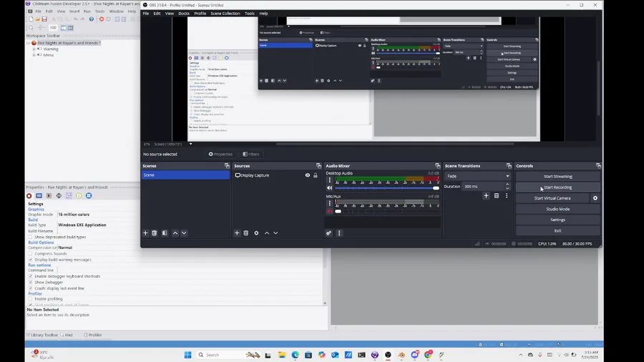
Task: Undock the Controls panel
Action: click(x=598, y=166)
